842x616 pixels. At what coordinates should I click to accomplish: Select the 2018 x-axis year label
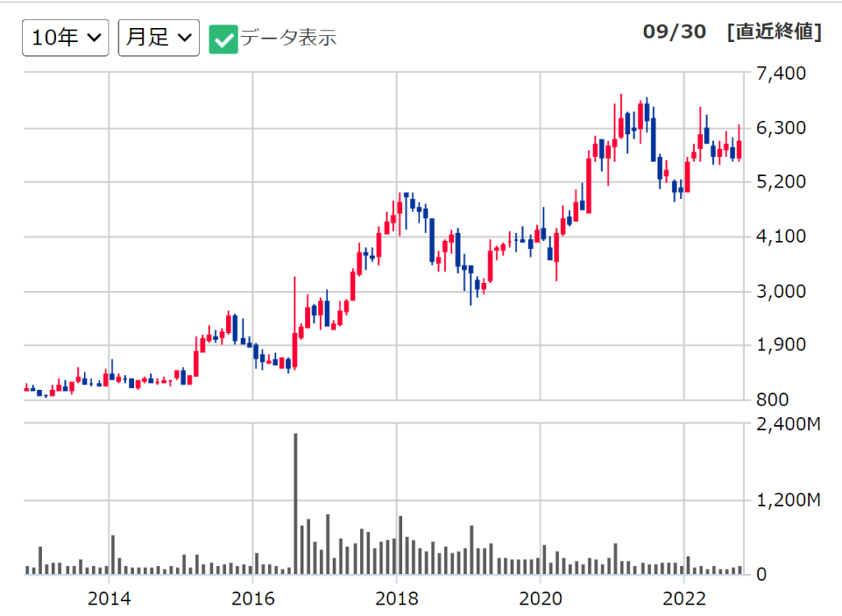[397, 596]
